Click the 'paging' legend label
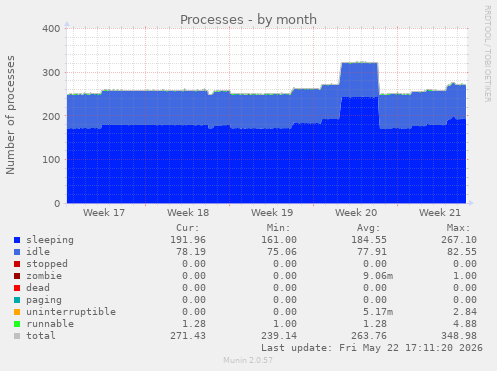The image size is (497, 371). click(44, 300)
